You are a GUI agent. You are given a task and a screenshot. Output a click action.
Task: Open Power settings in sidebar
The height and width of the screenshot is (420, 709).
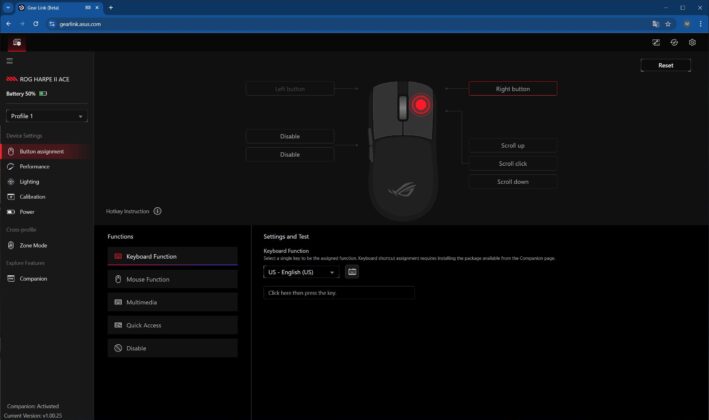tap(47, 212)
